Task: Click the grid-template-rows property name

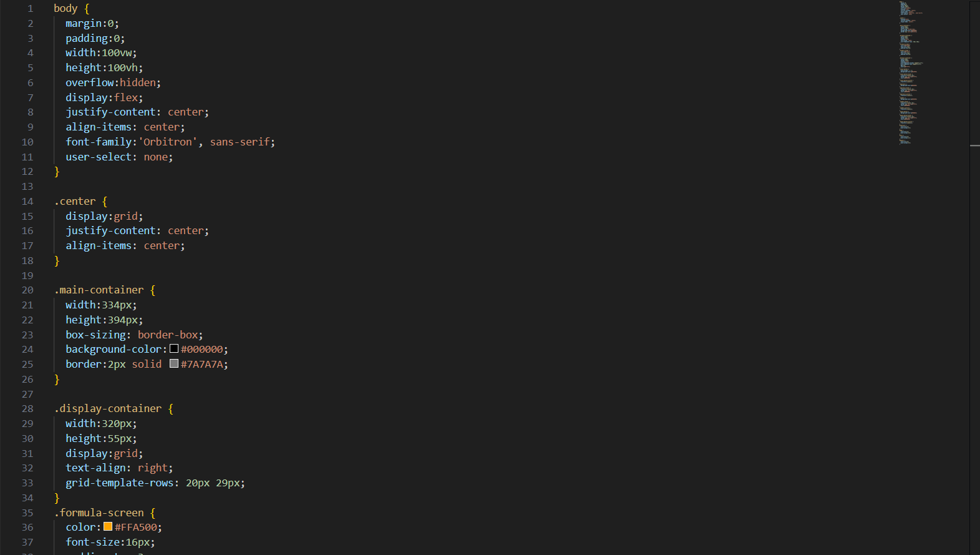Action: (x=119, y=483)
